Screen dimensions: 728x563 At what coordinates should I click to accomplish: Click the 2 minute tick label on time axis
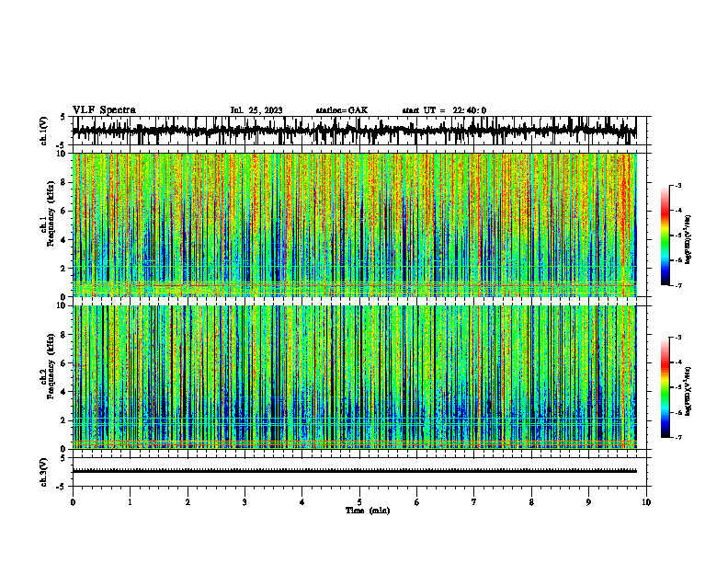coord(188,502)
